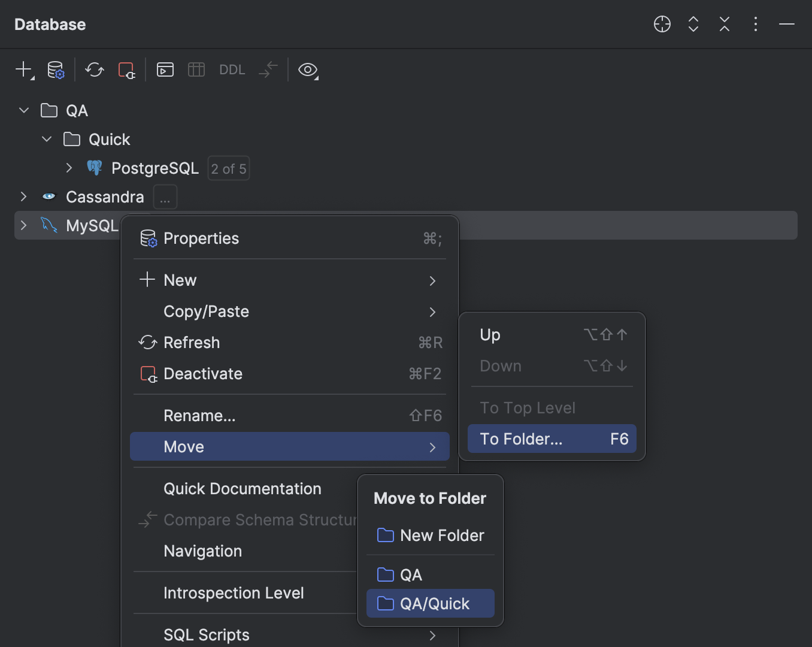This screenshot has width=812, height=647.
Task: Open the Jump to Query Console icon
Action: (165, 69)
